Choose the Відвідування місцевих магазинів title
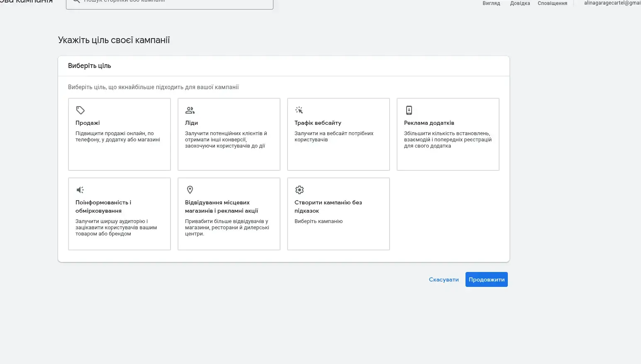Viewport: 641px width, 364px height. 221,206
